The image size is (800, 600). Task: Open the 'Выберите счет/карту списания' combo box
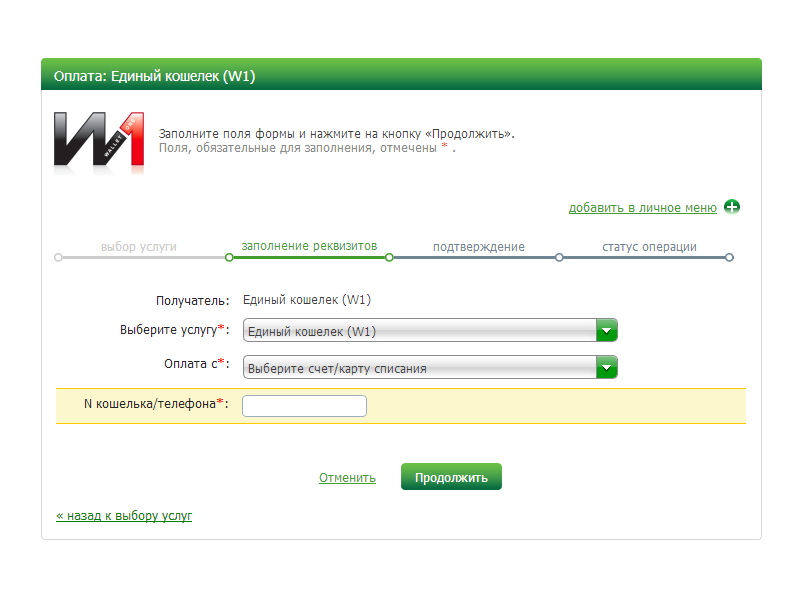(x=430, y=367)
